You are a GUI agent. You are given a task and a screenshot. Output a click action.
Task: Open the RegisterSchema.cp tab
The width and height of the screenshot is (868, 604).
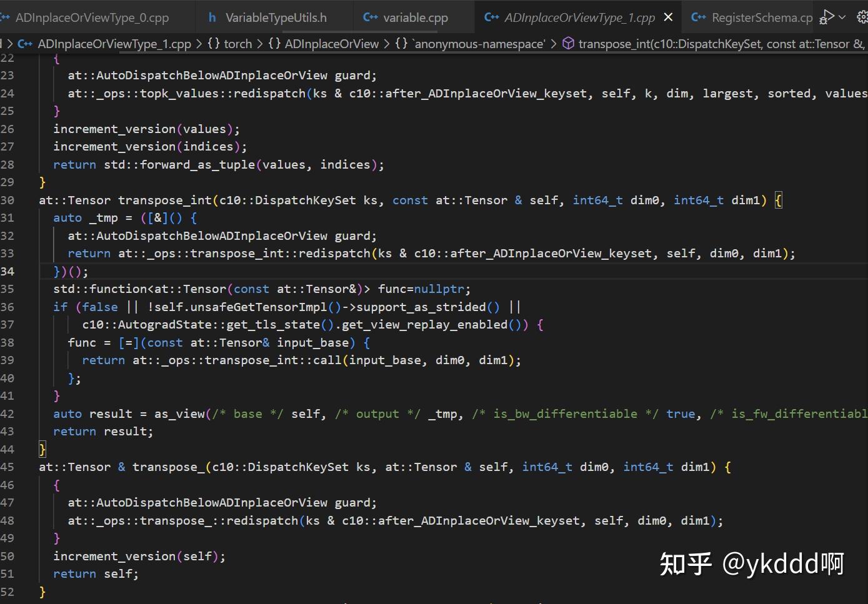pos(762,17)
